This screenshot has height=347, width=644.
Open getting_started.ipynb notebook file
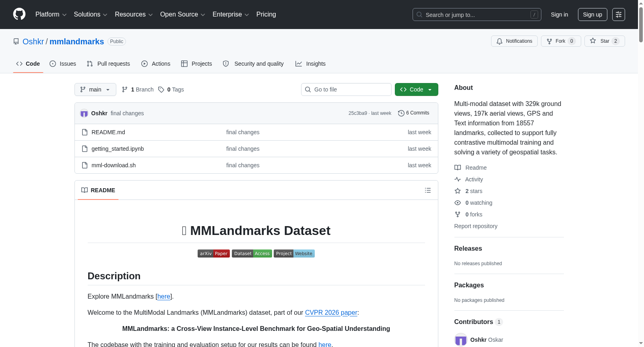[118, 149]
